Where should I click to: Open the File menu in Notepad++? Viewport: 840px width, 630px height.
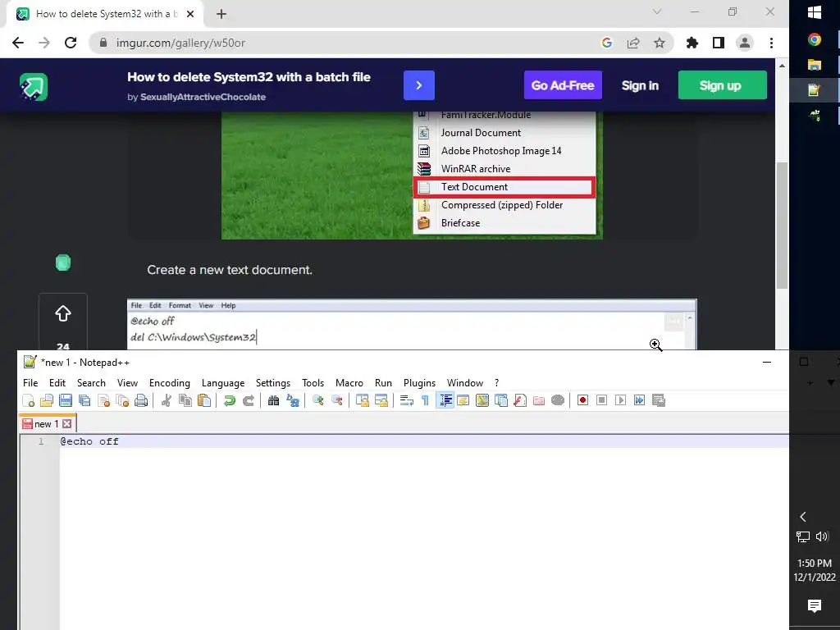coord(30,382)
